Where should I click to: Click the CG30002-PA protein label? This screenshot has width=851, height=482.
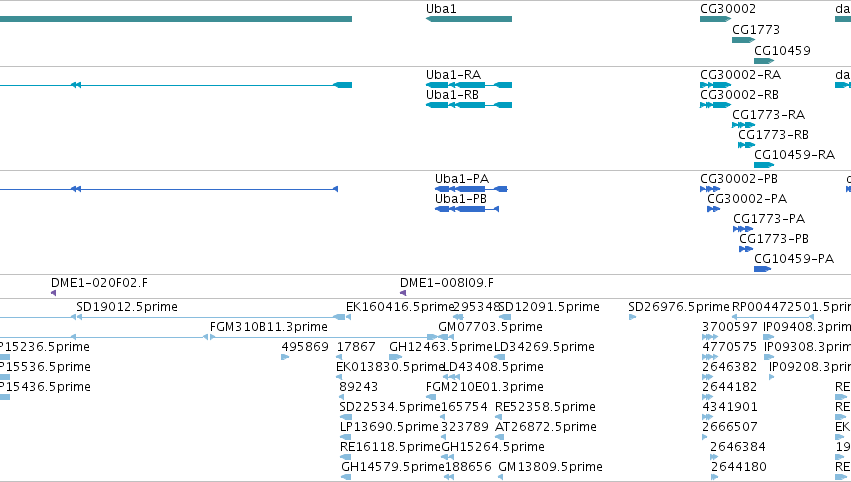[747, 199]
